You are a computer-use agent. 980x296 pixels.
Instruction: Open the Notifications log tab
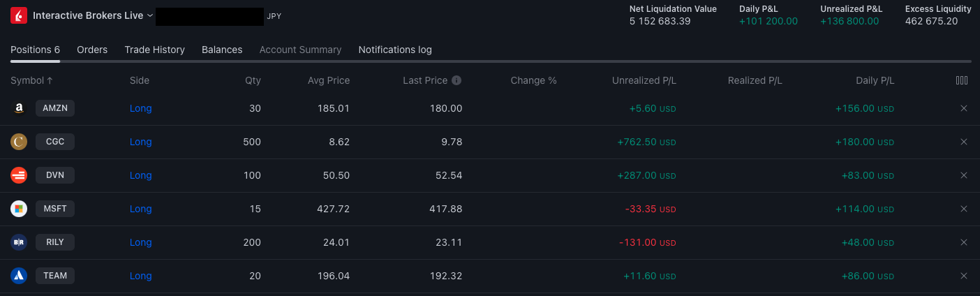395,50
